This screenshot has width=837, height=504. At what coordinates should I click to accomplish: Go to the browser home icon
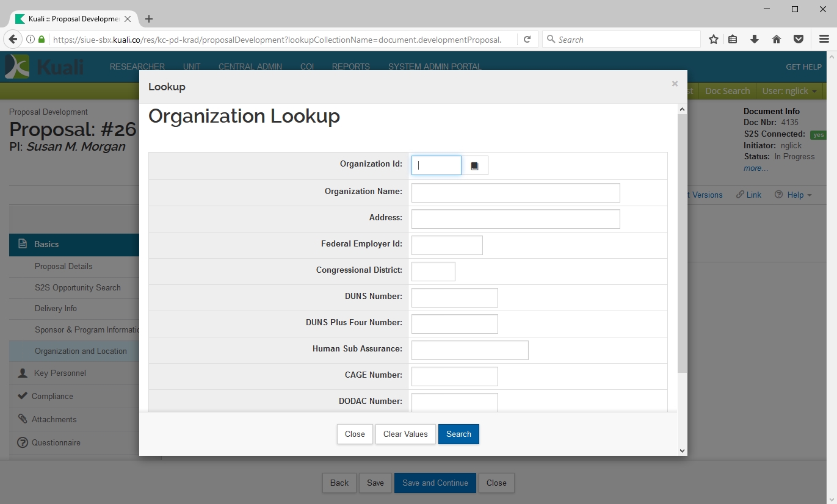[x=777, y=40]
